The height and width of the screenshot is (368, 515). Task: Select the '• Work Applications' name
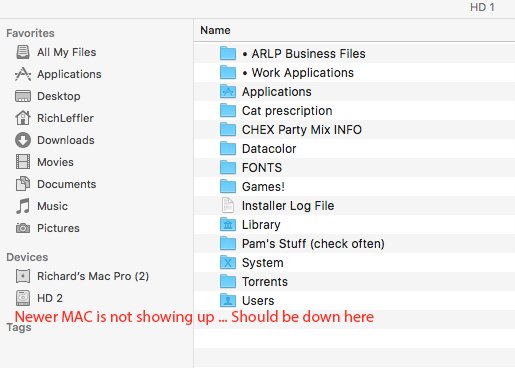tap(298, 73)
